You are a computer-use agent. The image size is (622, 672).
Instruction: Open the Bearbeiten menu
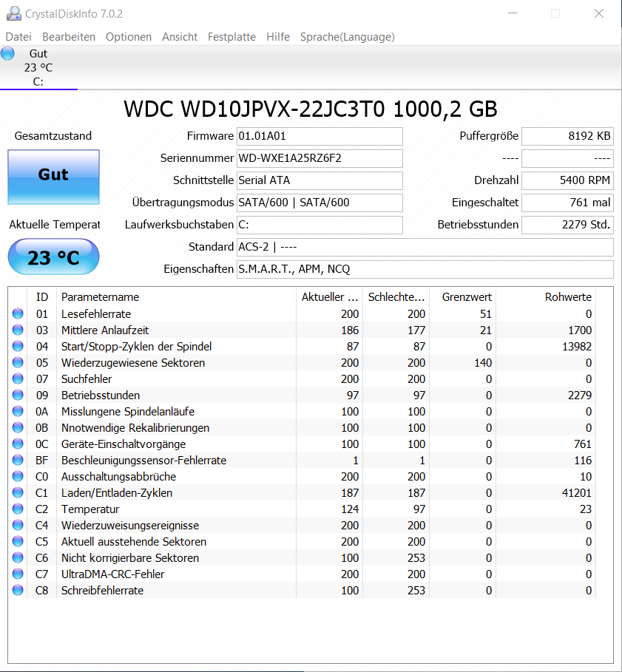click(x=69, y=37)
